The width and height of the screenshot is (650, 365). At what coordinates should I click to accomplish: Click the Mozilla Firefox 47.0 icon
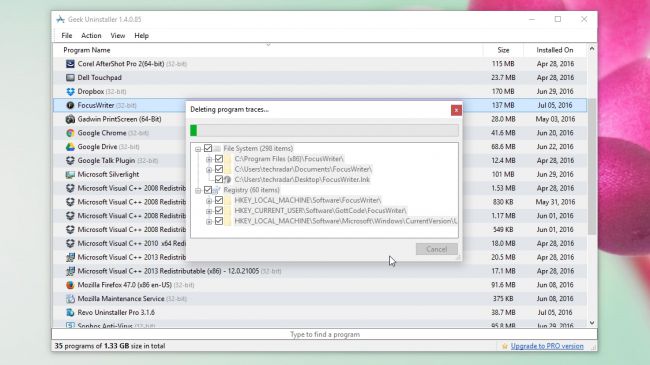[x=70, y=285]
